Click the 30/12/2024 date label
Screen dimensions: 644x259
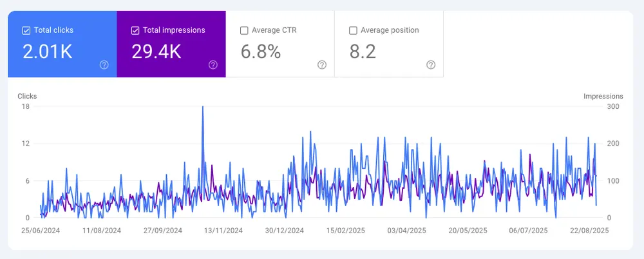click(x=285, y=231)
